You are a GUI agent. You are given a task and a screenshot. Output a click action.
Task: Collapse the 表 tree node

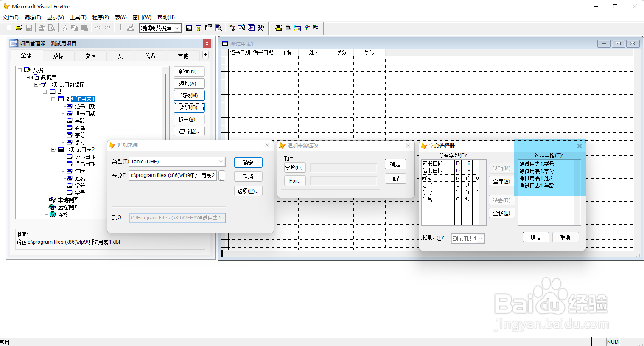(45, 92)
